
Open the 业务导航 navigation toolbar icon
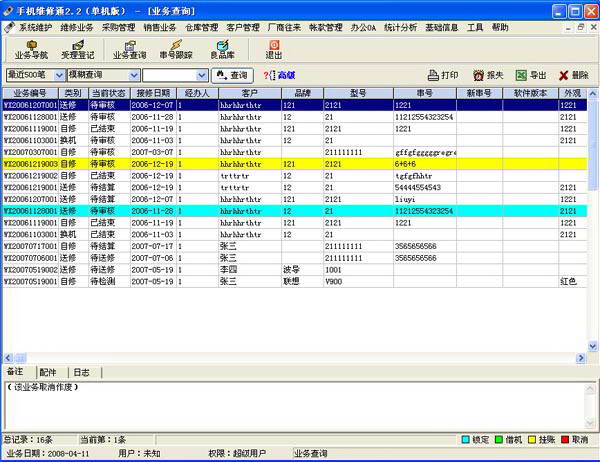point(33,49)
